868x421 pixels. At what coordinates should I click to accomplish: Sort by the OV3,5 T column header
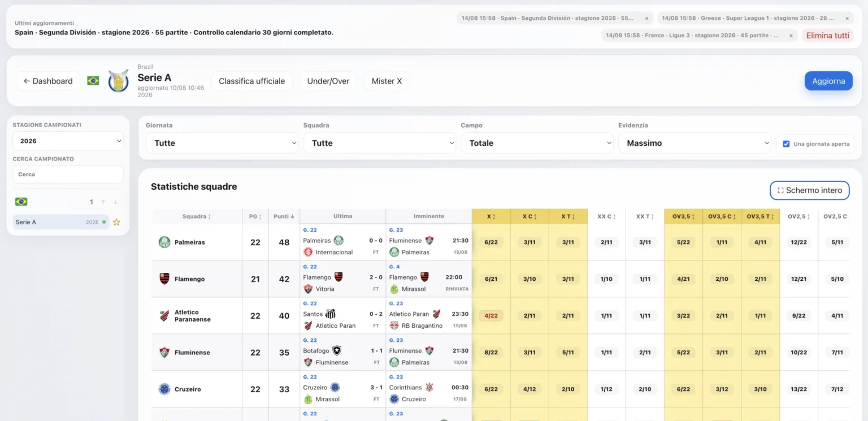pyautogui.click(x=760, y=216)
